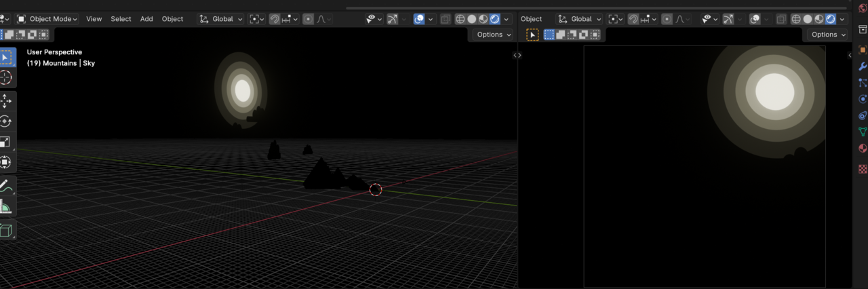Select the Rotate tool in the left toolbar

click(x=6, y=121)
